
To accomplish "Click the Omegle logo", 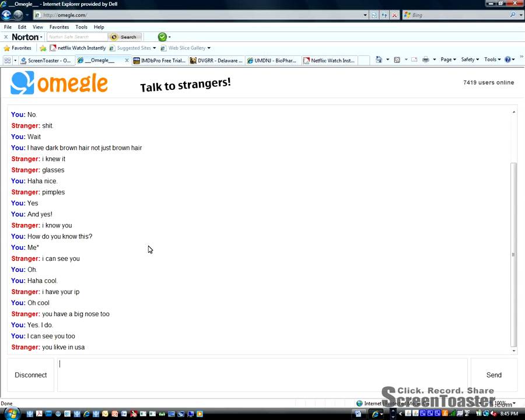I will (x=60, y=83).
